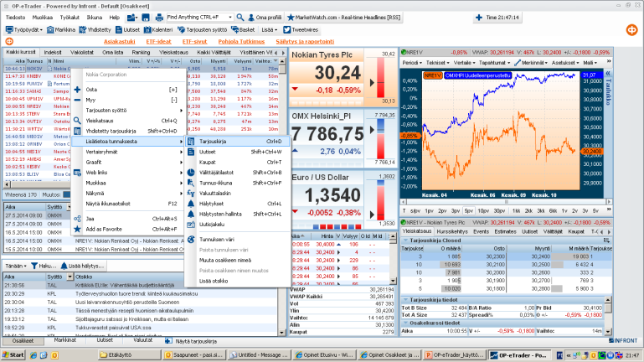Click Haku filter funnel in news panel
Screen dimensions: 644x362
click(44, 266)
